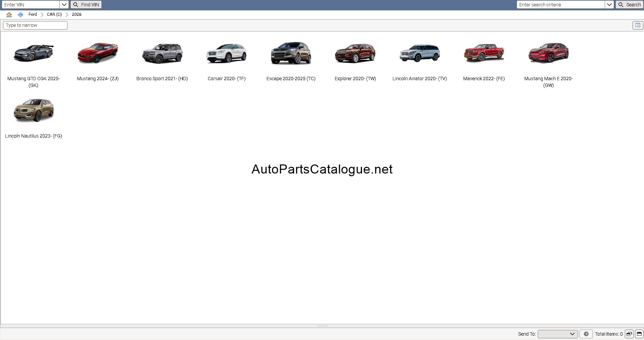Screen dimensions: 644x340
Task: Click the Search button
Action: (630, 5)
